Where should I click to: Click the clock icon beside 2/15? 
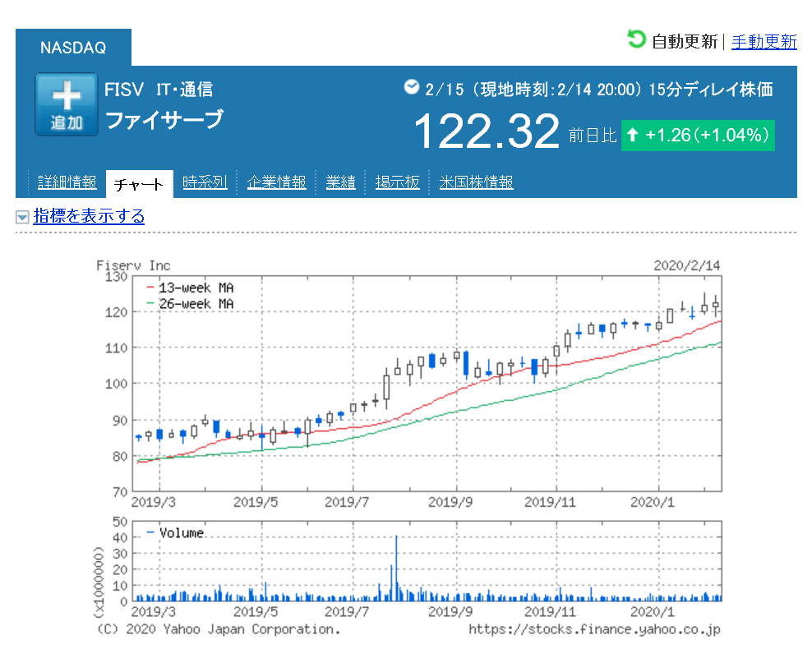tap(411, 87)
